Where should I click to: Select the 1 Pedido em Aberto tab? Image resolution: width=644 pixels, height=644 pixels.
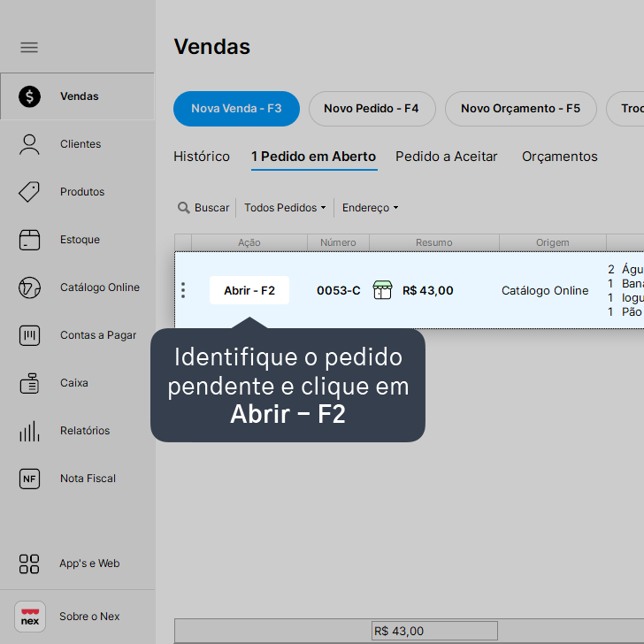coord(314,157)
